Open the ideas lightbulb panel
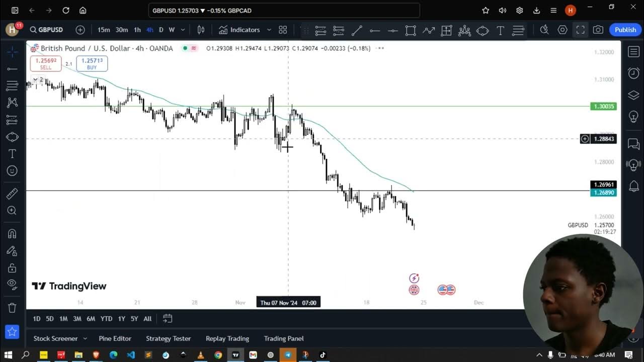This screenshot has width=644, height=362. (633, 117)
